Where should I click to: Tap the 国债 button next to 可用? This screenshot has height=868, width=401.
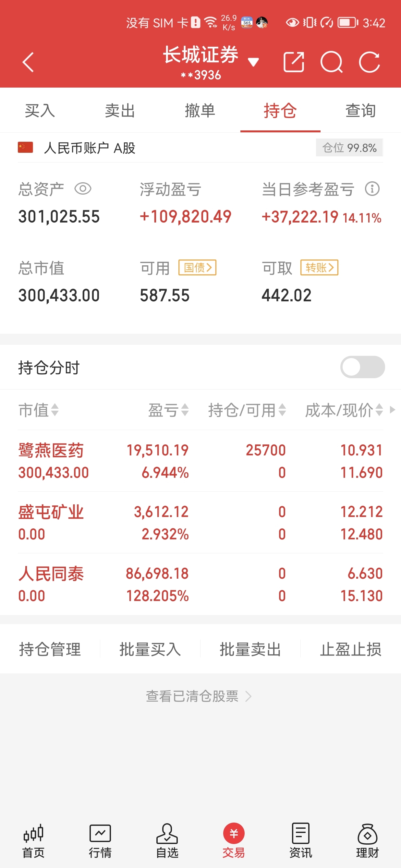tap(197, 268)
